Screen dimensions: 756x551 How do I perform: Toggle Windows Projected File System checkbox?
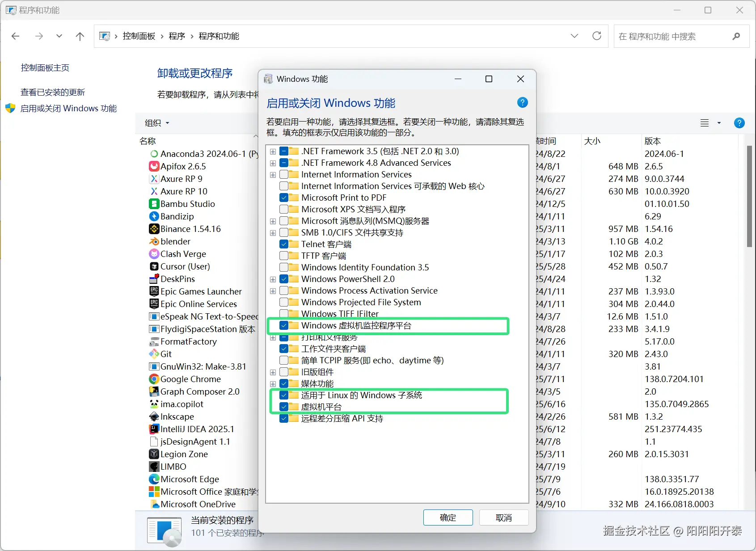coord(284,302)
